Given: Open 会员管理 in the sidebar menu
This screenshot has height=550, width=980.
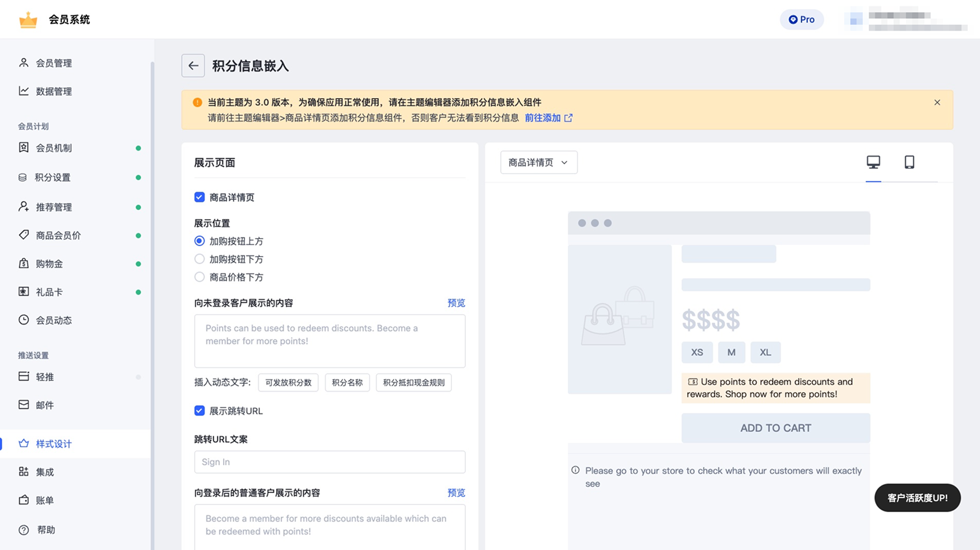Looking at the screenshot, I should pyautogui.click(x=54, y=63).
